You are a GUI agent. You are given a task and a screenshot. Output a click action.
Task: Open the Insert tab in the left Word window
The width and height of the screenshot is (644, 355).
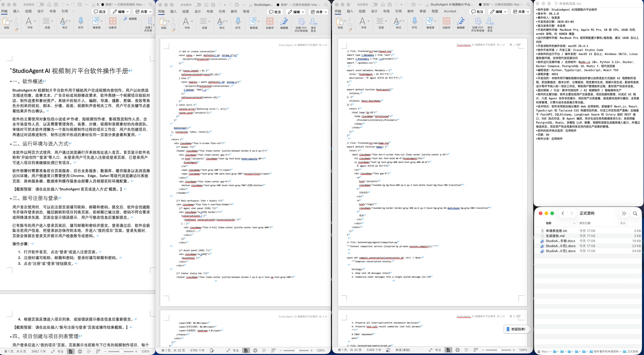[x=16, y=11]
